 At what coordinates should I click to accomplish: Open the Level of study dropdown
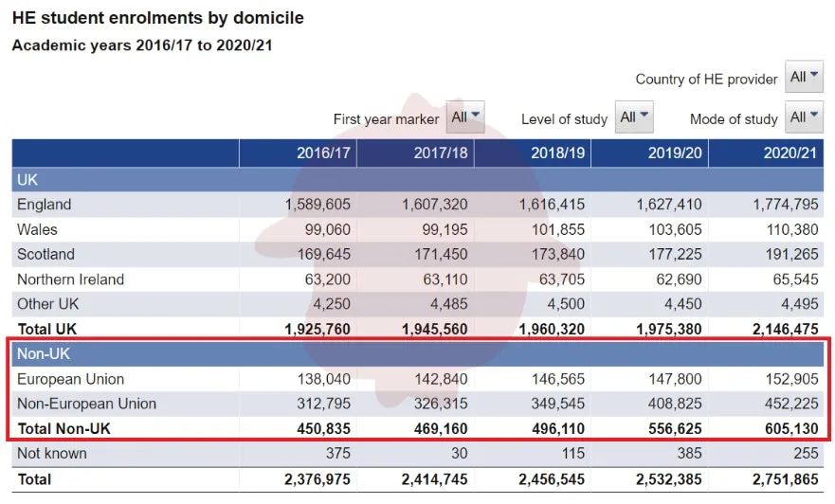634,117
